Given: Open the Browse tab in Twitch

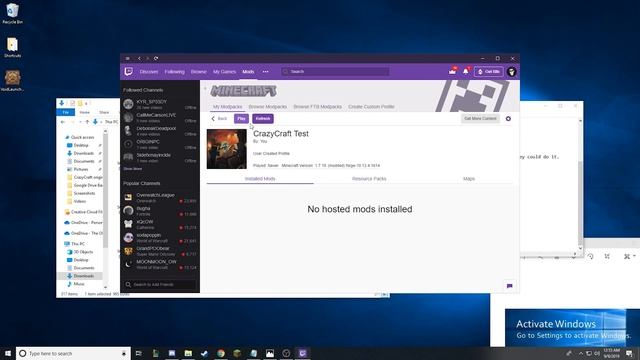Looking at the screenshot, I should point(199,72).
